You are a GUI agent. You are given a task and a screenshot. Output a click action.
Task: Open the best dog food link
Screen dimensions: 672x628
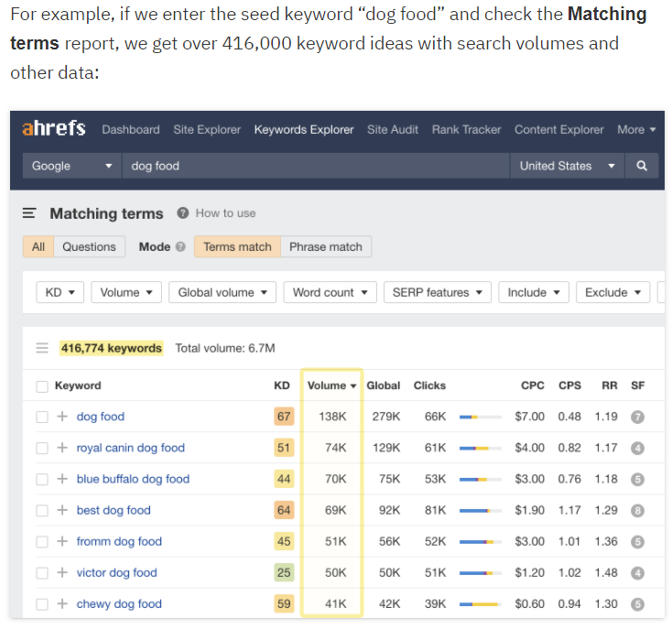[114, 510]
